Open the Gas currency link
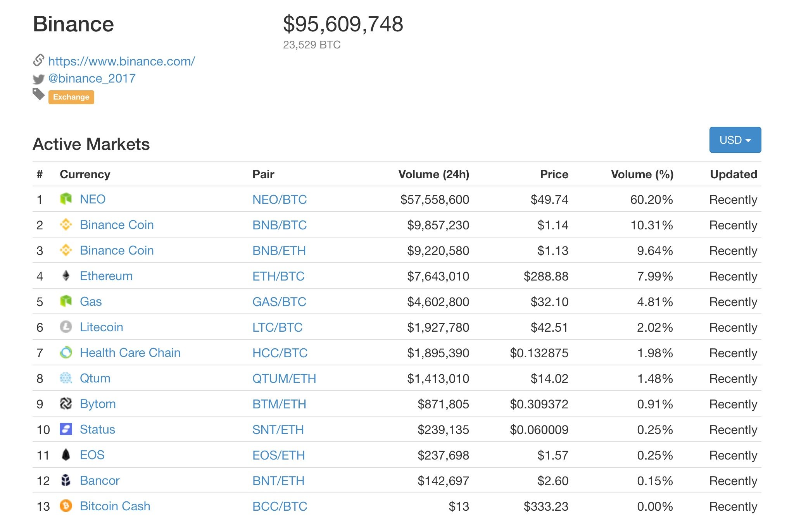 pyautogui.click(x=91, y=301)
